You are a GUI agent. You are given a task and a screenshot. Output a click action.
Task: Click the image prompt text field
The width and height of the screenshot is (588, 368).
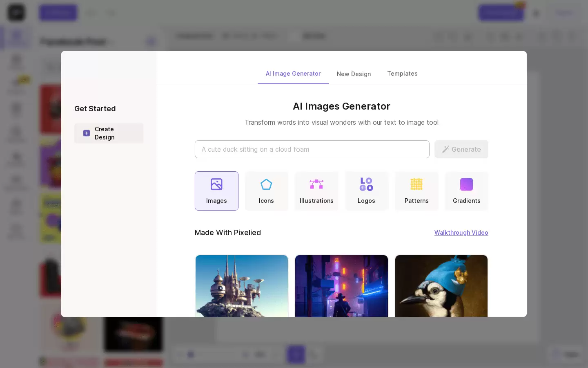pyautogui.click(x=312, y=149)
